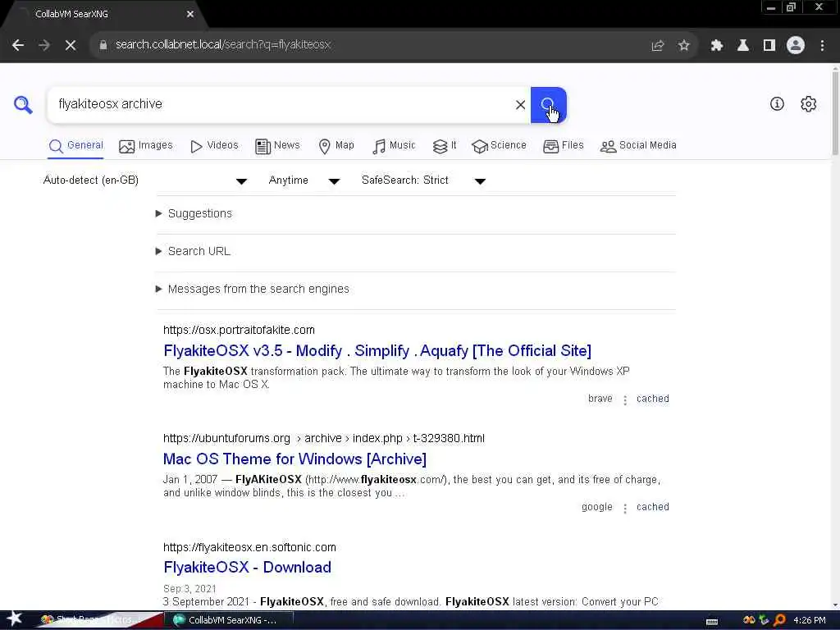Select the CollabVM SearXNG taskbar button
Image resolution: width=840 pixels, height=630 pixels.
(x=227, y=620)
